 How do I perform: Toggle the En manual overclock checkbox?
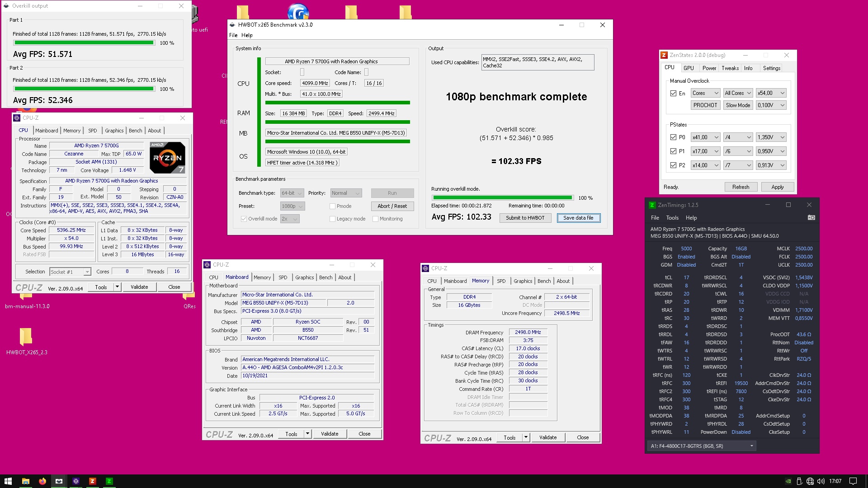click(673, 93)
